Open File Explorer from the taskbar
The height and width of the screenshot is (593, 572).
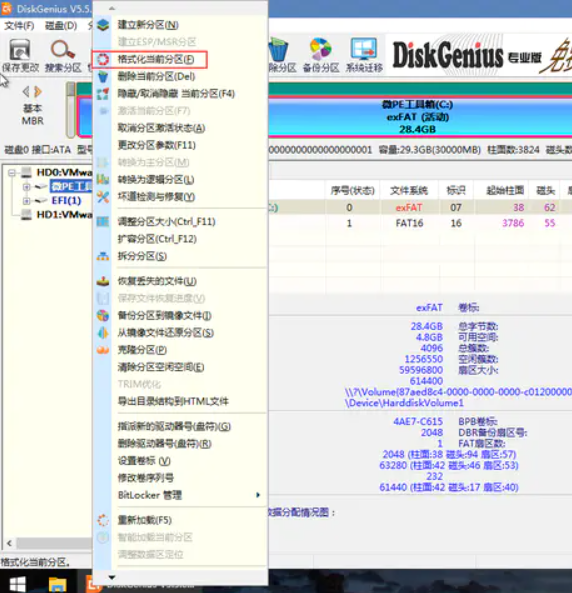tap(58, 585)
